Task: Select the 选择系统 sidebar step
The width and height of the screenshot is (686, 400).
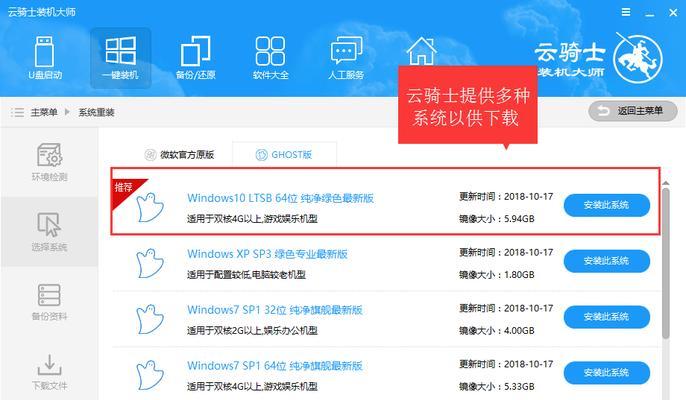Action: (49, 232)
